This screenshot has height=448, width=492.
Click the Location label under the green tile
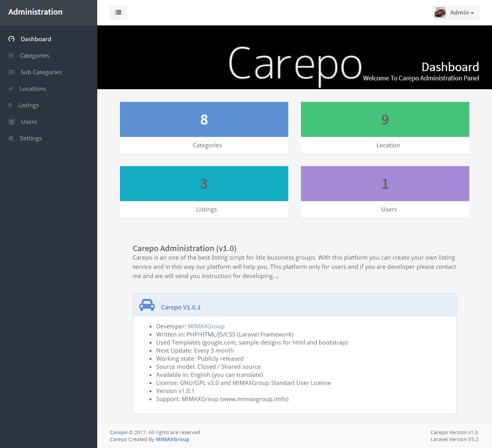pos(388,145)
